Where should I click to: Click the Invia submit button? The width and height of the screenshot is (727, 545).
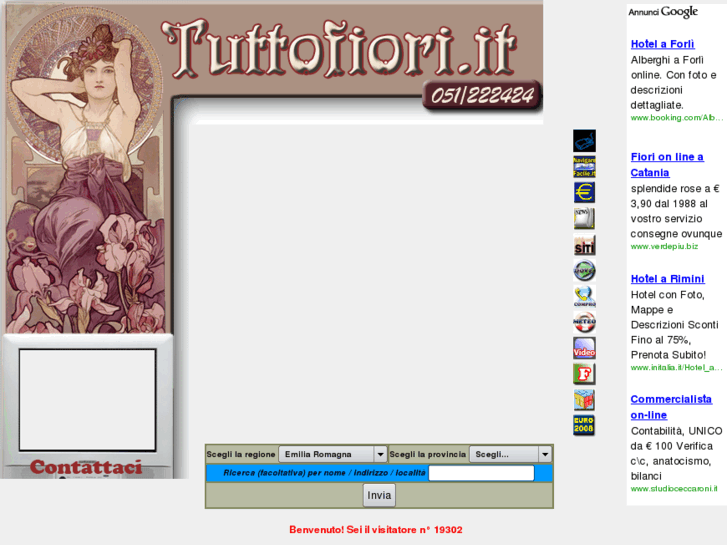coord(379,495)
